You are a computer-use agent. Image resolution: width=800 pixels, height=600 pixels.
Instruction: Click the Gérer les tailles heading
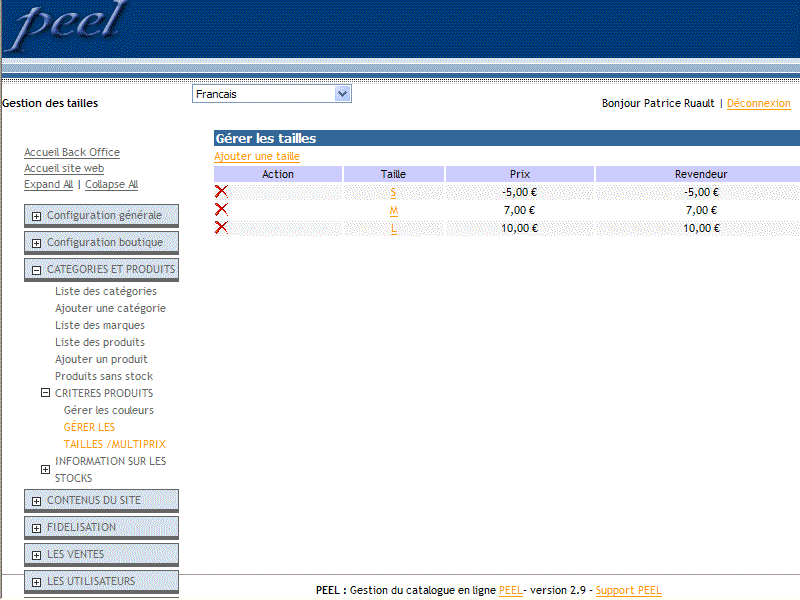coord(265,138)
